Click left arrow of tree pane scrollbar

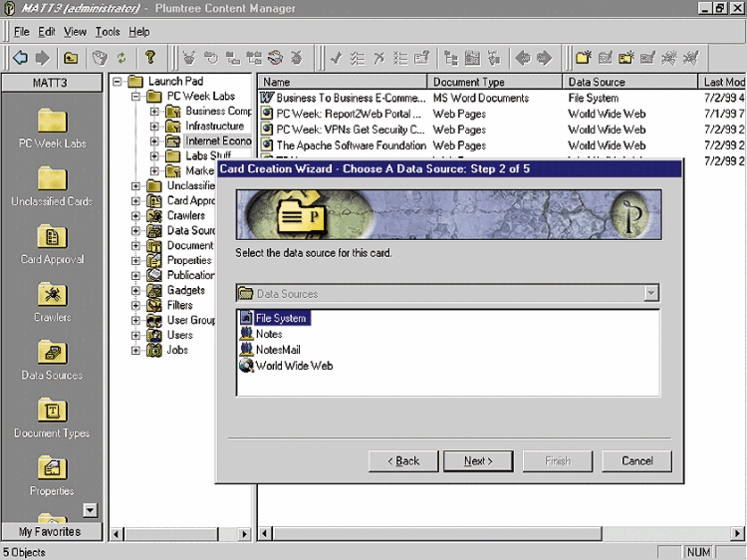point(117,534)
